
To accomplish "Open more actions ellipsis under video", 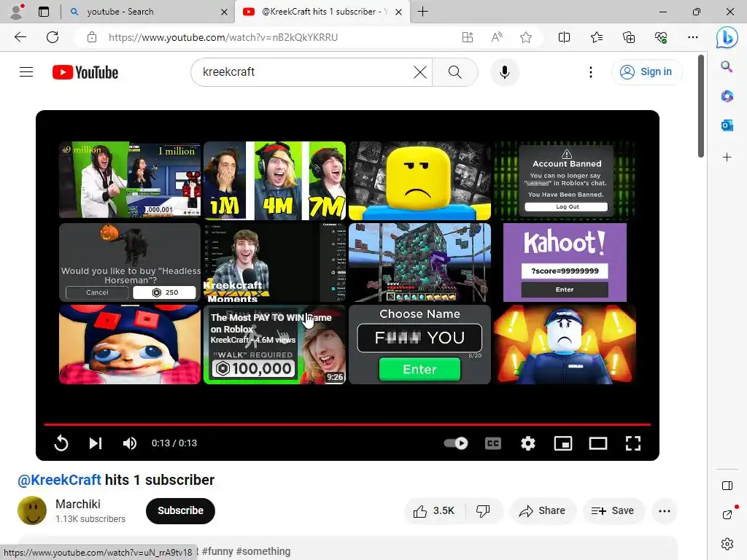I will click(665, 510).
